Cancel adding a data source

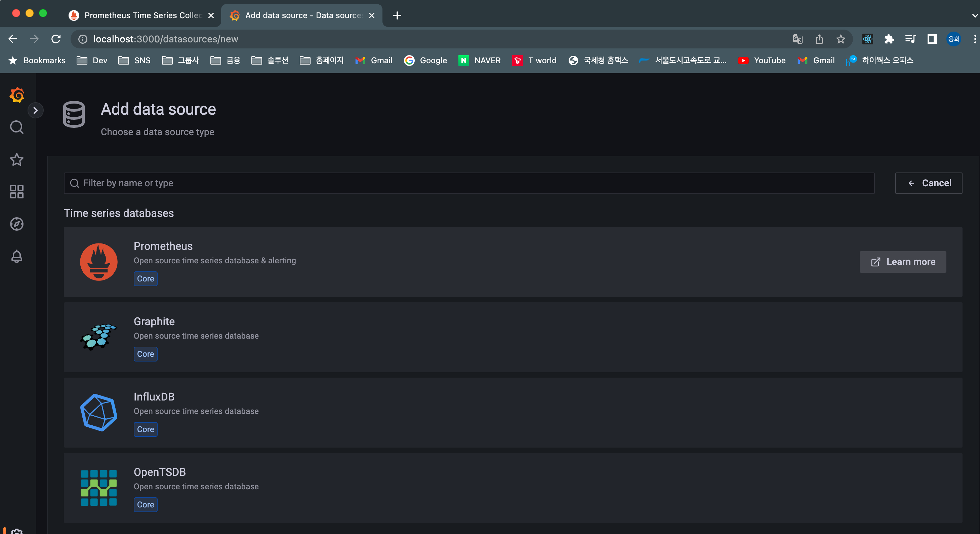coord(929,184)
